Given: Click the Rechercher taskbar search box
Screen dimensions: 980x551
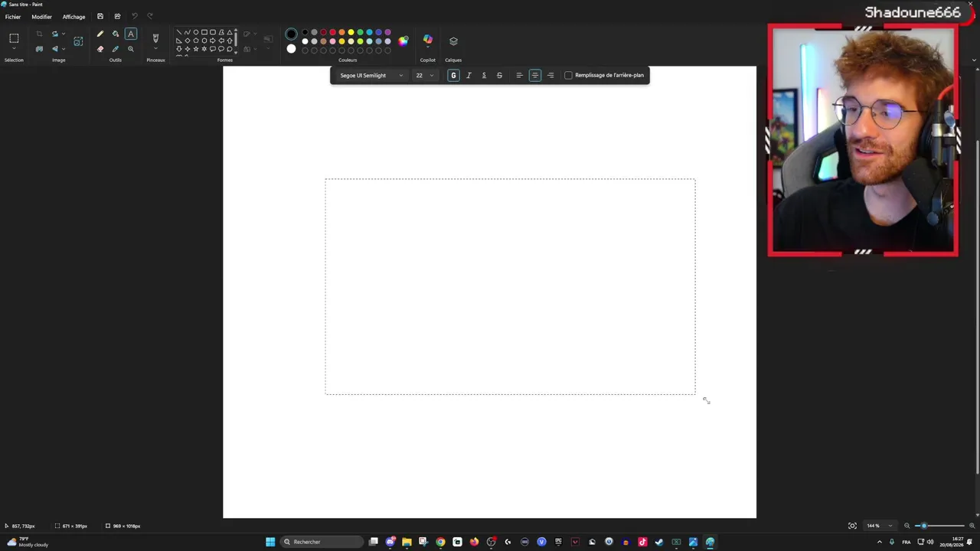Looking at the screenshot, I should coord(322,542).
